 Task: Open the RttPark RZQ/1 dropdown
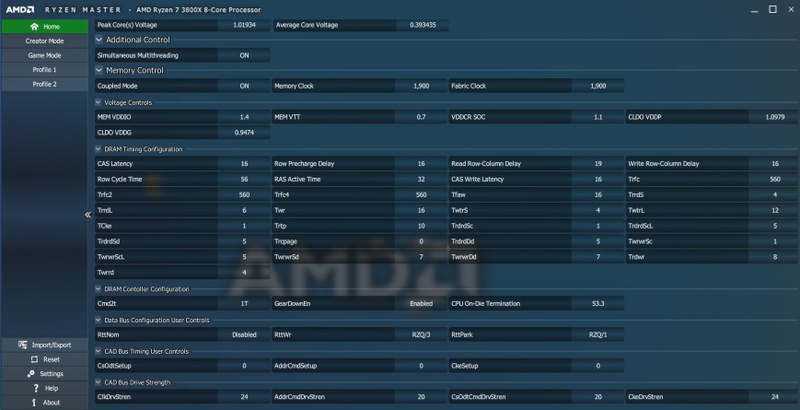point(598,335)
